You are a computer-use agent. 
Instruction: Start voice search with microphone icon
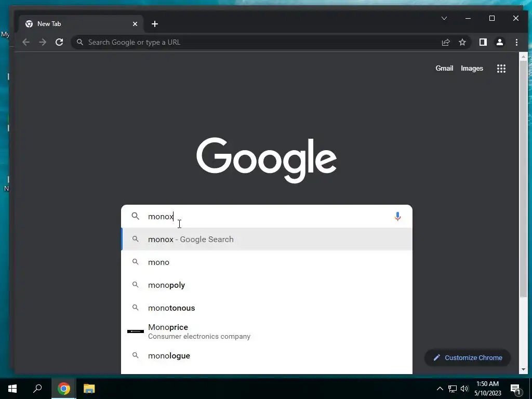click(397, 216)
